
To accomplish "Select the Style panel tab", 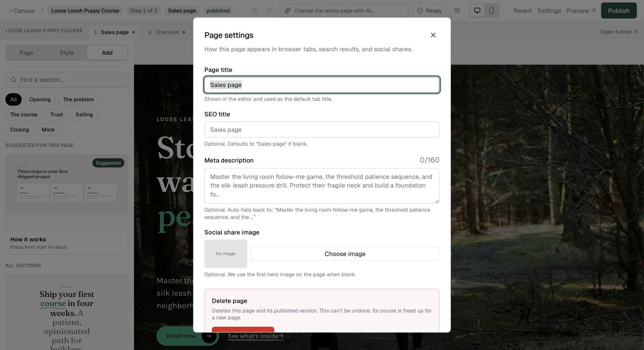I will point(67,53).
